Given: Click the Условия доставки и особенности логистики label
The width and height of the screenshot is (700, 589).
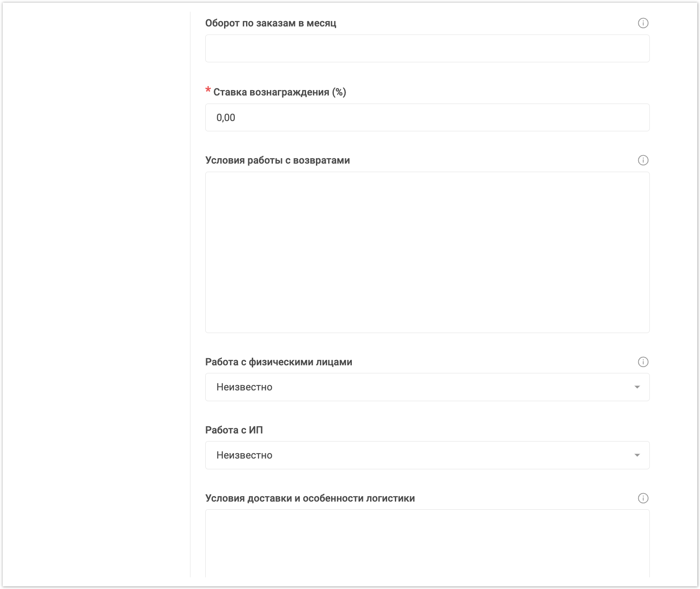Looking at the screenshot, I should coord(310,498).
